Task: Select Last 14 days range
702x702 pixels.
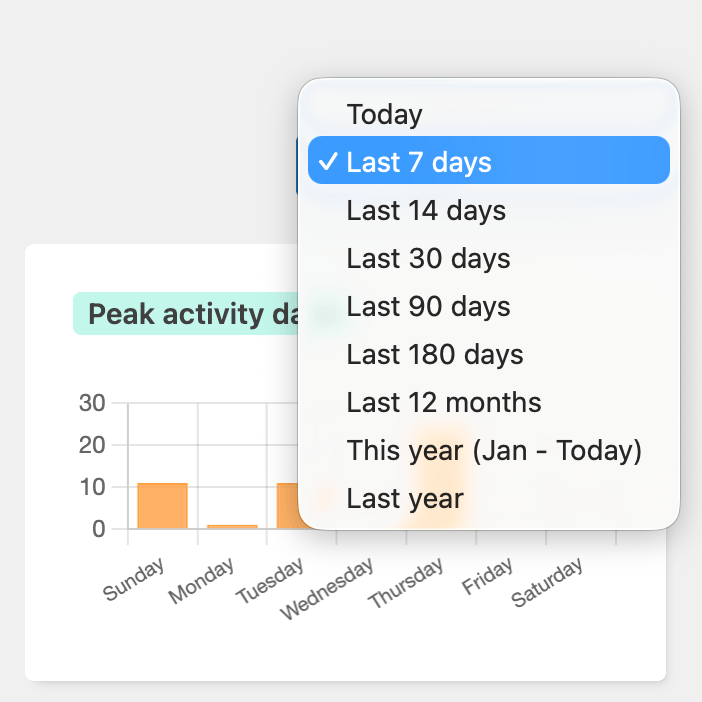Action: (426, 211)
